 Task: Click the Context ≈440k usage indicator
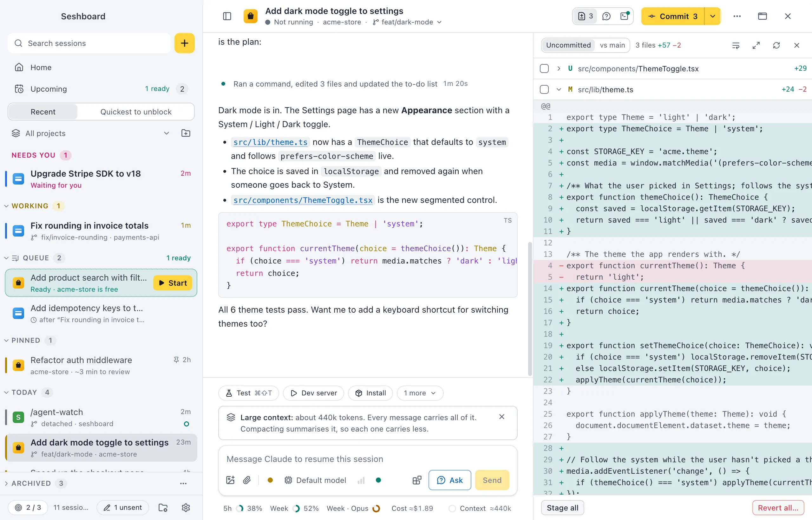(480, 508)
